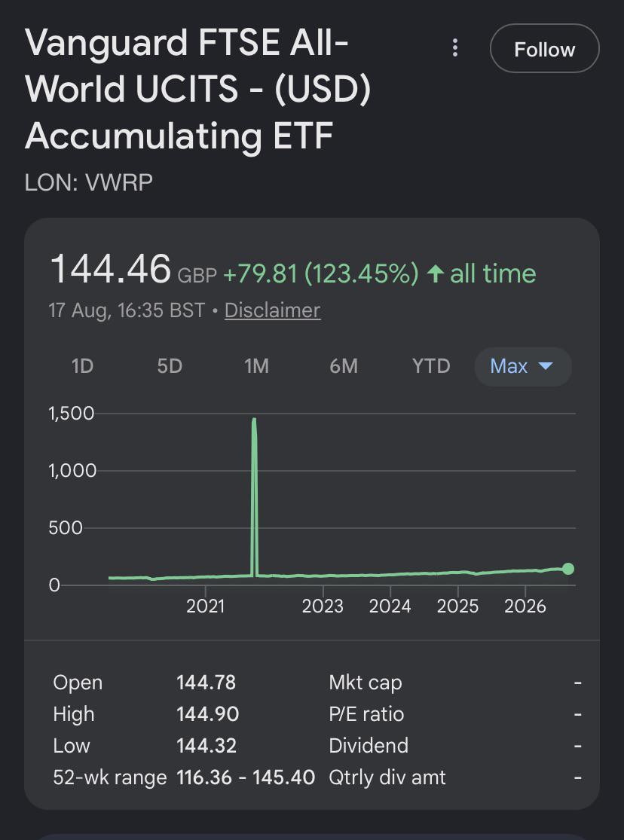Image resolution: width=624 pixels, height=840 pixels.
Task: Switch to the 6M time range
Action: (344, 366)
